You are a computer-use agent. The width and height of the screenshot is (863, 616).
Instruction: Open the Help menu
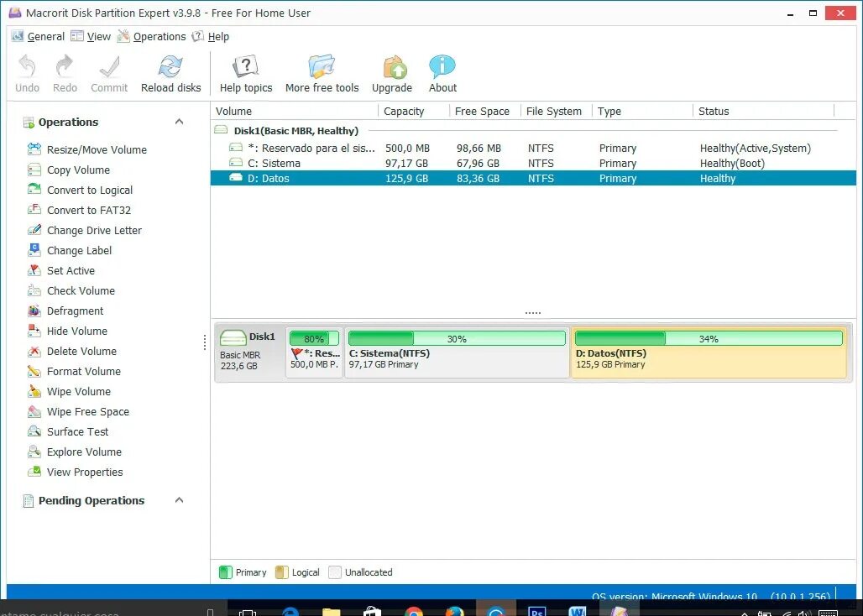pos(211,36)
